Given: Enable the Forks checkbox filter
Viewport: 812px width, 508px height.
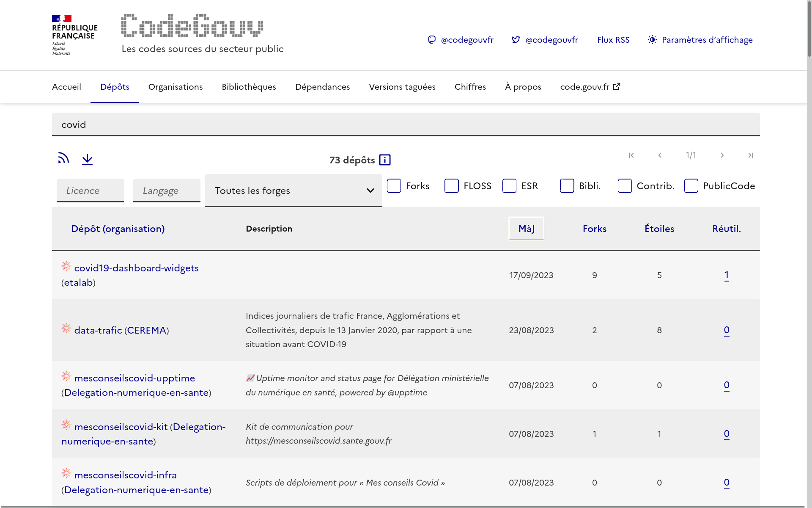Looking at the screenshot, I should click(x=394, y=186).
